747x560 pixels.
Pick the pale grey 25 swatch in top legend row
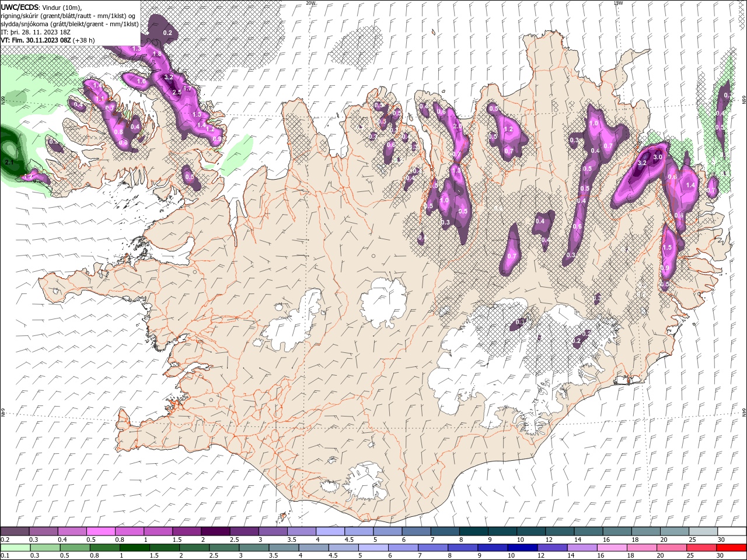tap(703, 531)
